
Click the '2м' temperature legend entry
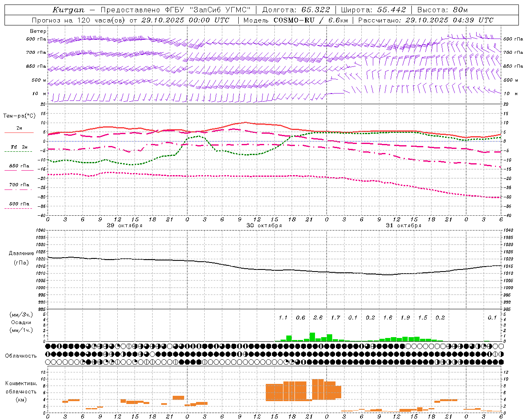click(x=19, y=128)
